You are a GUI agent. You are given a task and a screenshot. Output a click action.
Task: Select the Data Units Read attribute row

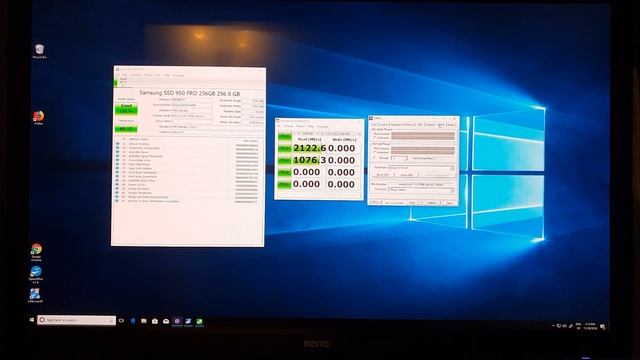(187, 164)
